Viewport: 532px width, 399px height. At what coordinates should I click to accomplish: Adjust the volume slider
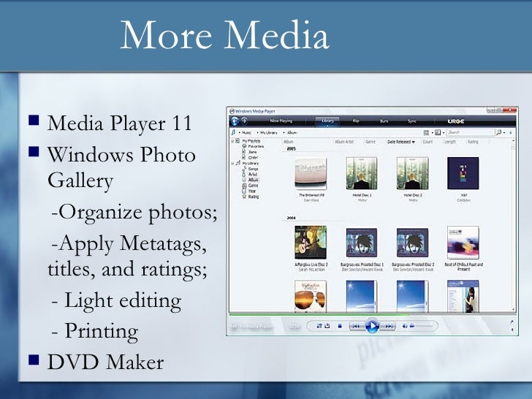coord(422,326)
